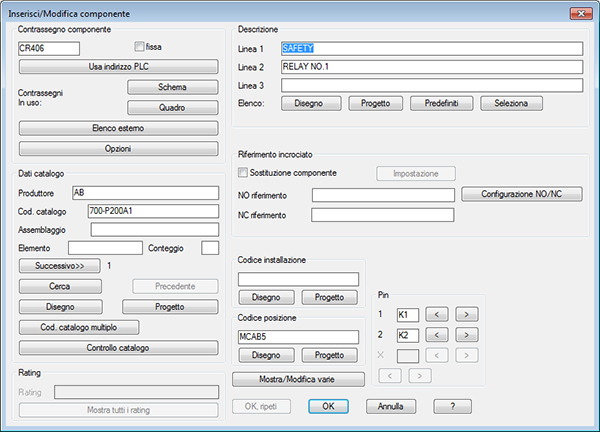Viewport: 600px width, 432px height.
Task: Click the Seleziona button
Action: (511, 103)
